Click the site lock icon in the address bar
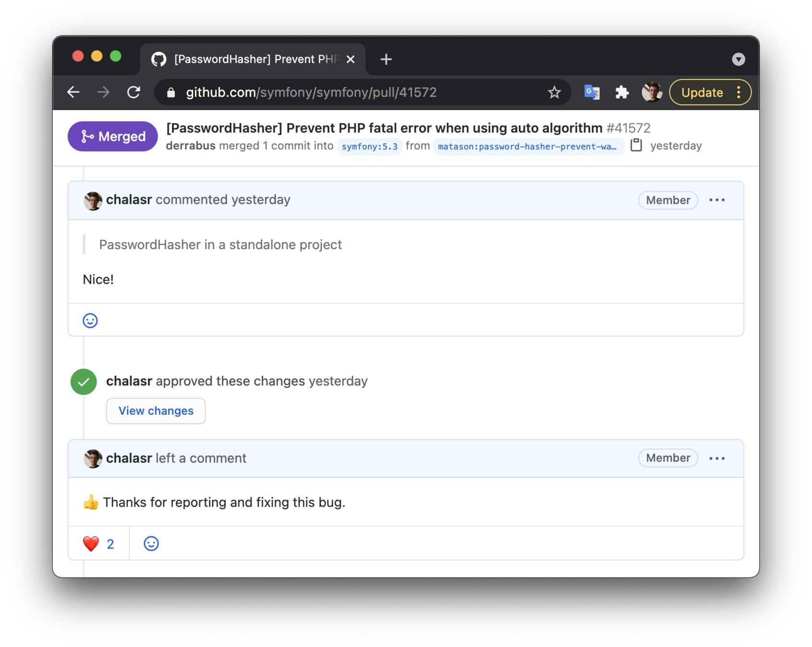The height and width of the screenshot is (647, 812). point(171,92)
